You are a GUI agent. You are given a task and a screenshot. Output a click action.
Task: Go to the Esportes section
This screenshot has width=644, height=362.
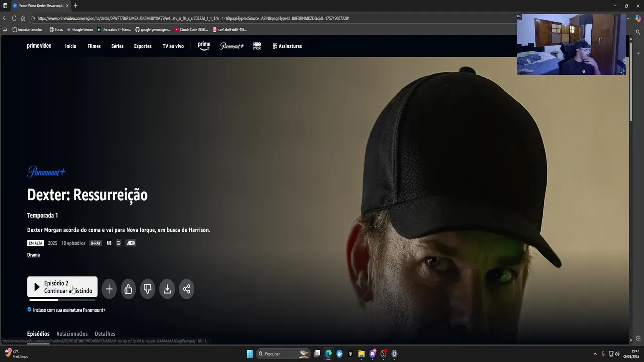(x=143, y=46)
